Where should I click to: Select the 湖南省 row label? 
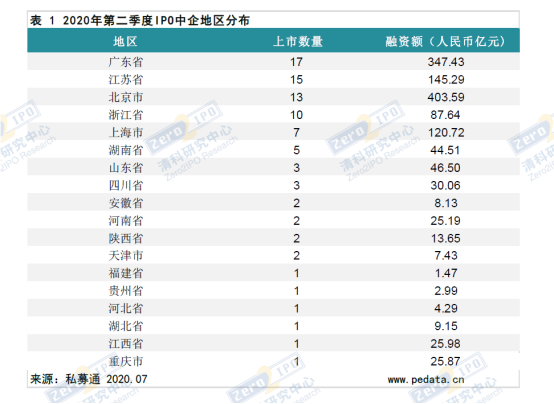(x=126, y=150)
